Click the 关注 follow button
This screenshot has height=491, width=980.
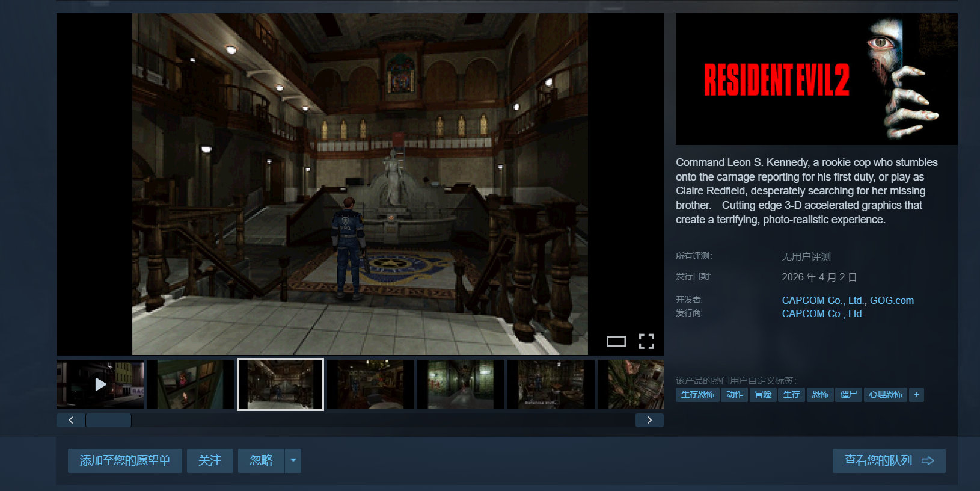point(210,461)
